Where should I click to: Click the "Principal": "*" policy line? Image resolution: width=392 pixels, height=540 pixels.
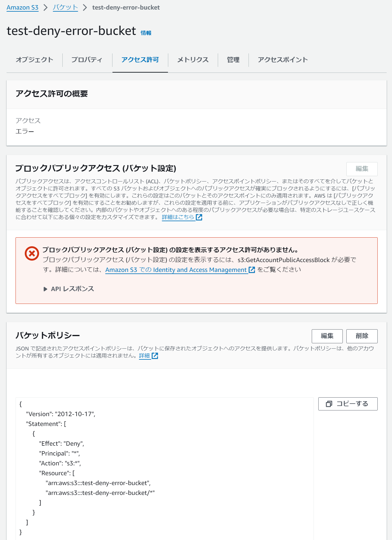pos(59,453)
